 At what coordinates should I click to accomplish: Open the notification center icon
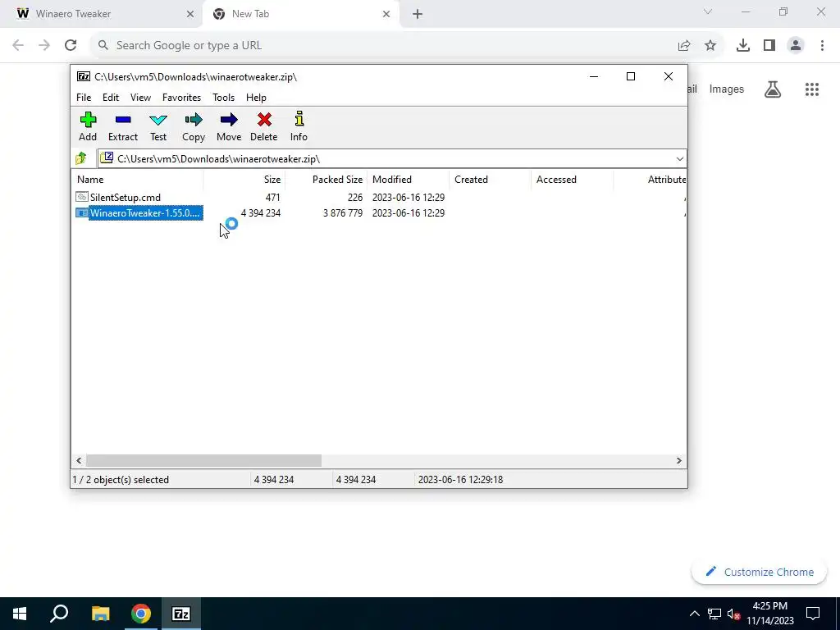coord(813,614)
